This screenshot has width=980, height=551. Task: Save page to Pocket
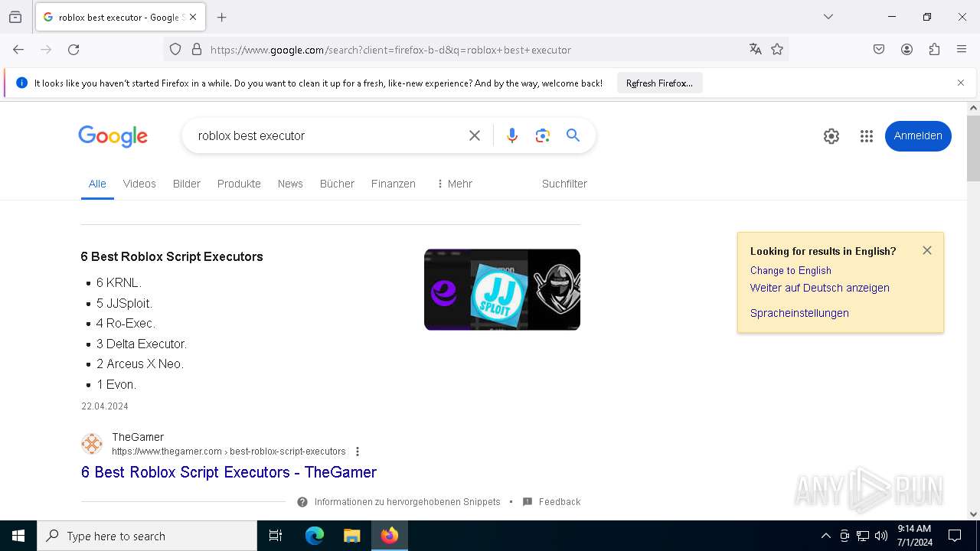[x=879, y=50]
